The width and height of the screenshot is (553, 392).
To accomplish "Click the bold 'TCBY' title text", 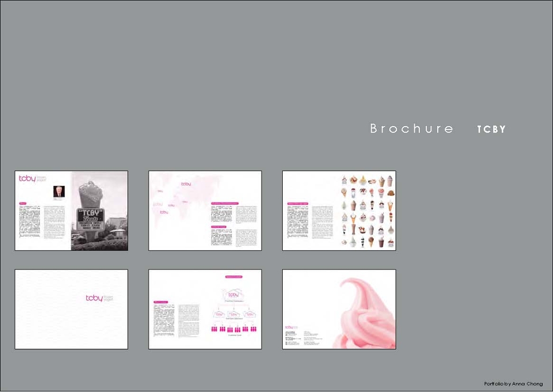I will tap(491, 130).
